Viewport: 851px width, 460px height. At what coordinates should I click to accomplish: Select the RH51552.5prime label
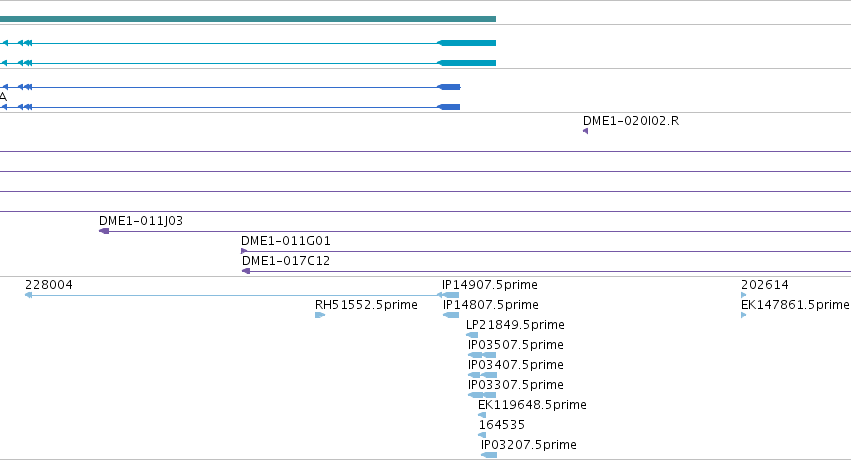pos(366,305)
